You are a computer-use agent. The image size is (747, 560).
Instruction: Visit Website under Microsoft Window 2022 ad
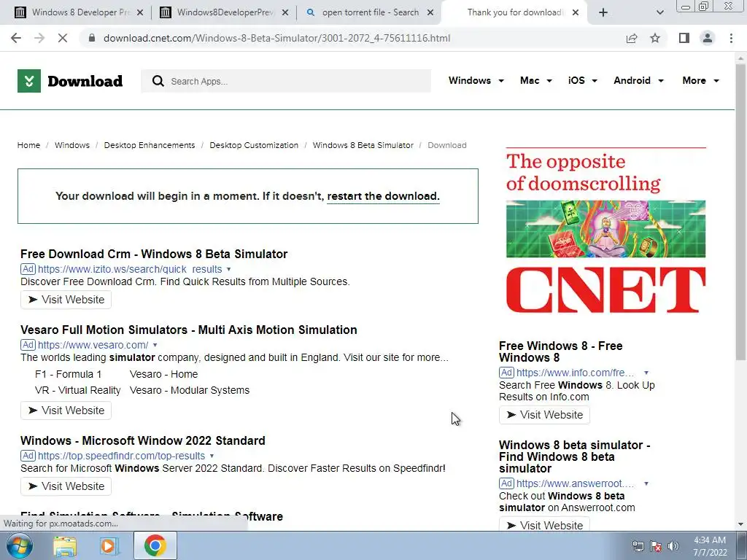[66, 486]
